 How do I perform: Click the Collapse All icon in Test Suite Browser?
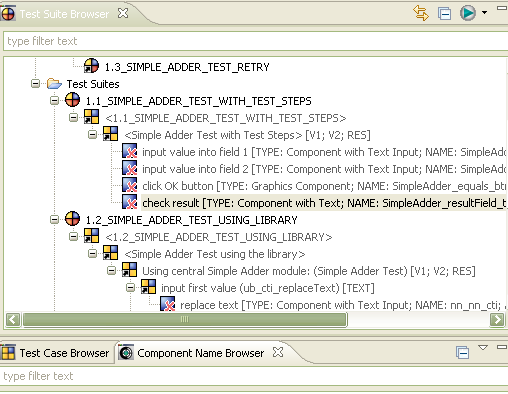(x=444, y=14)
